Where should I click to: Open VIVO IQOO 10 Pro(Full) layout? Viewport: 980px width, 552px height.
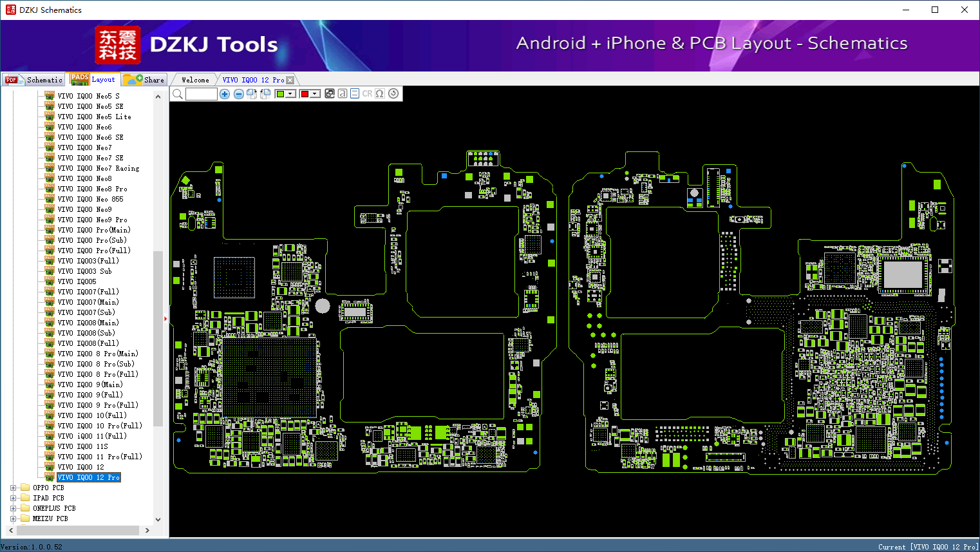tap(100, 426)
